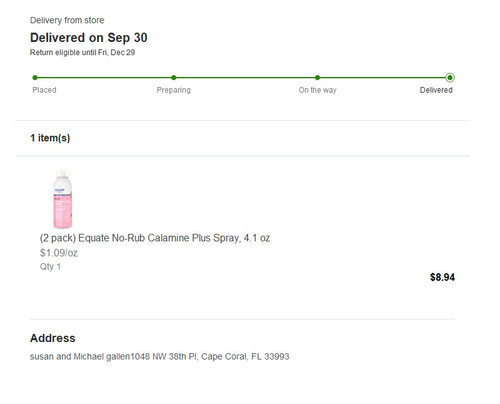Click the Delivered step label
This screenshot has height=404, width=500.
436,90
